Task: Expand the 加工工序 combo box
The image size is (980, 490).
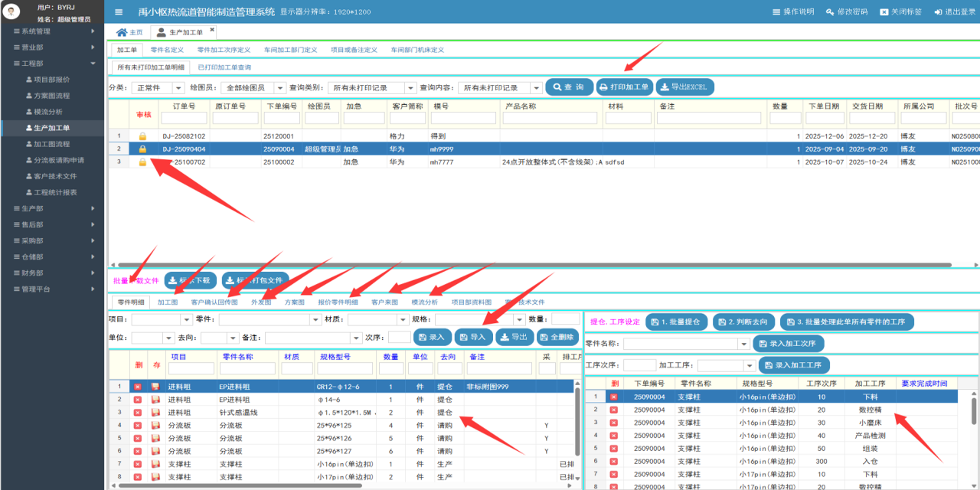Action: pyautogui.click(x=749, y=366)
